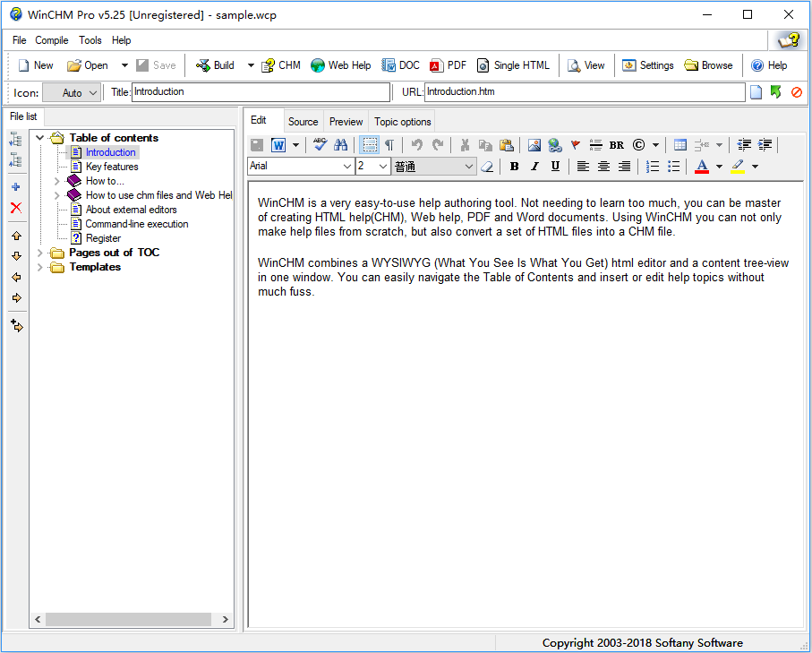Viewport: 812px width, 653px height.
Task: Expand the Pages out of TOC folder
Action: click(40, 253)
